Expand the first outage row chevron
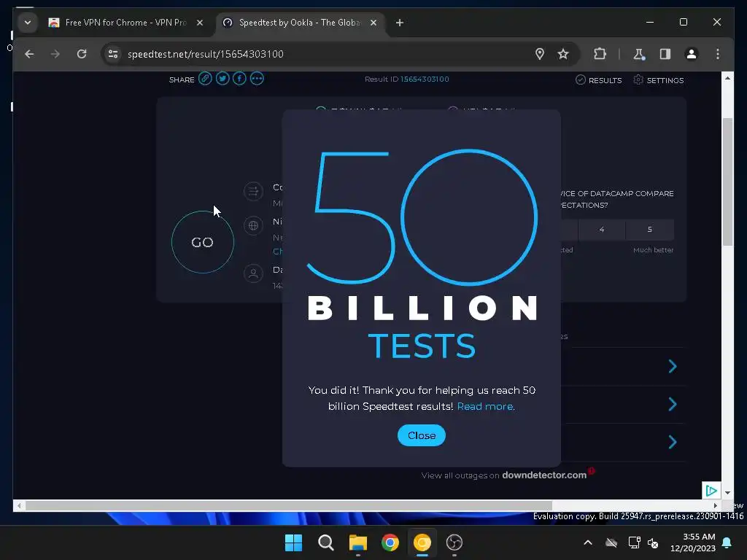The height and width of the screenshot is (560, 747). (x=672, y=366)
